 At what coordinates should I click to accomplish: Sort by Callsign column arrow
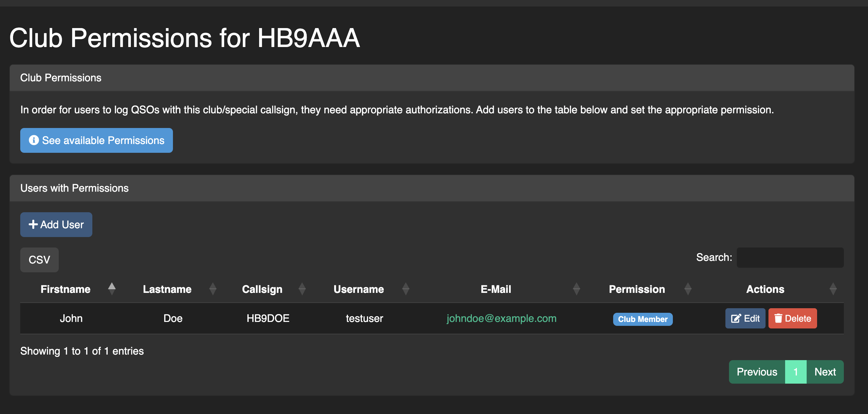point(302,289)
